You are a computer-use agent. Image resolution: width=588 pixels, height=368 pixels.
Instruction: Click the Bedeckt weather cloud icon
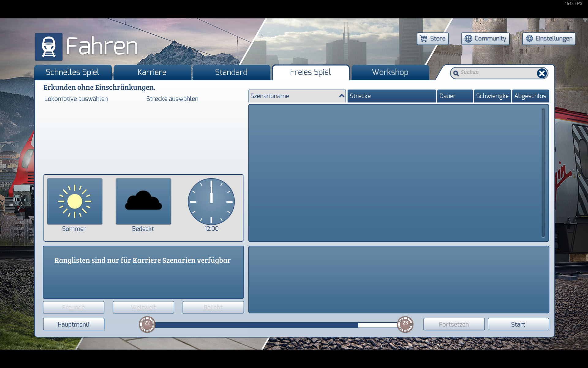tap(143, 201)
